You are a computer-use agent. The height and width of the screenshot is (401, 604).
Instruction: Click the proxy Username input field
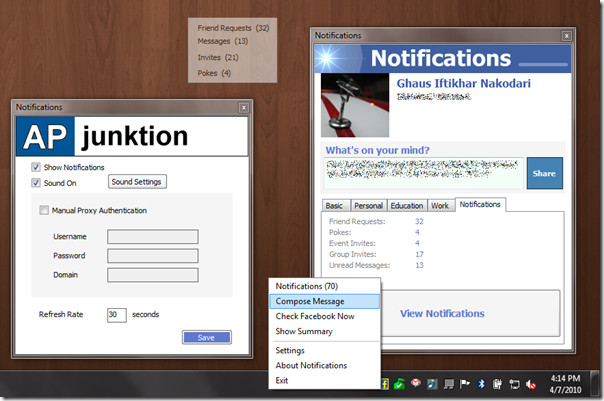click(x=153, y=237)
